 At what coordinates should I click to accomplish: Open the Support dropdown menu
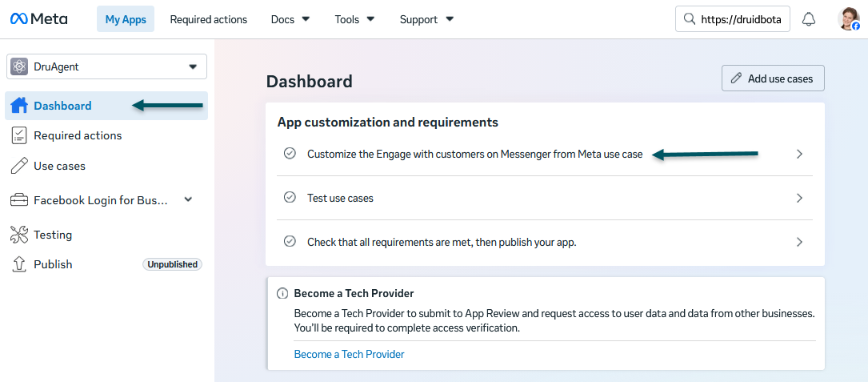coord(427,19)
